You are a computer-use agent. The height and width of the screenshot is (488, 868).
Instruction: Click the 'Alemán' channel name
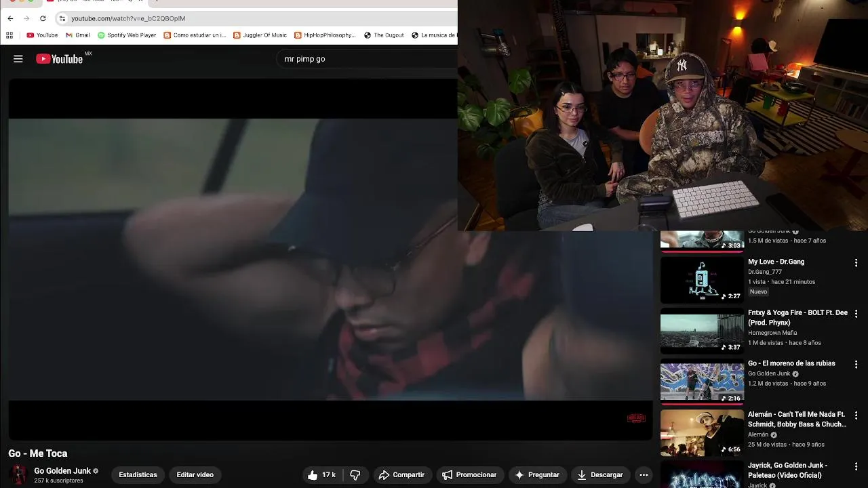point(758,434)
